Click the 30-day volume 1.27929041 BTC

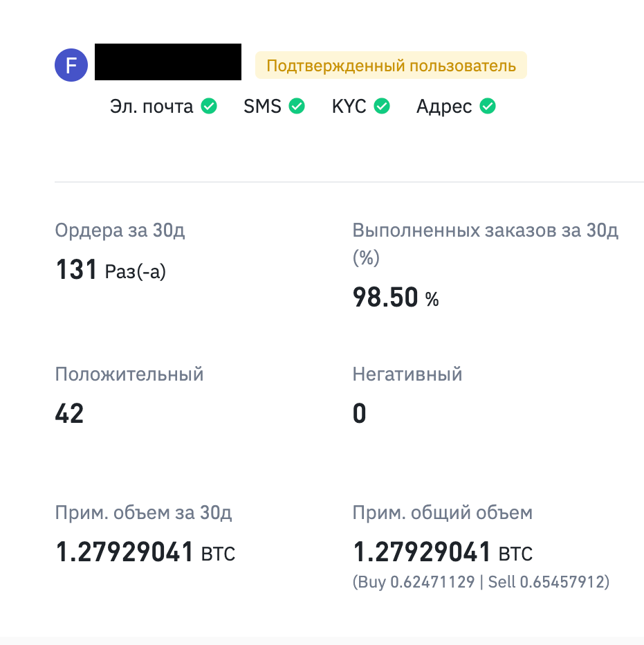pos(145,552)
